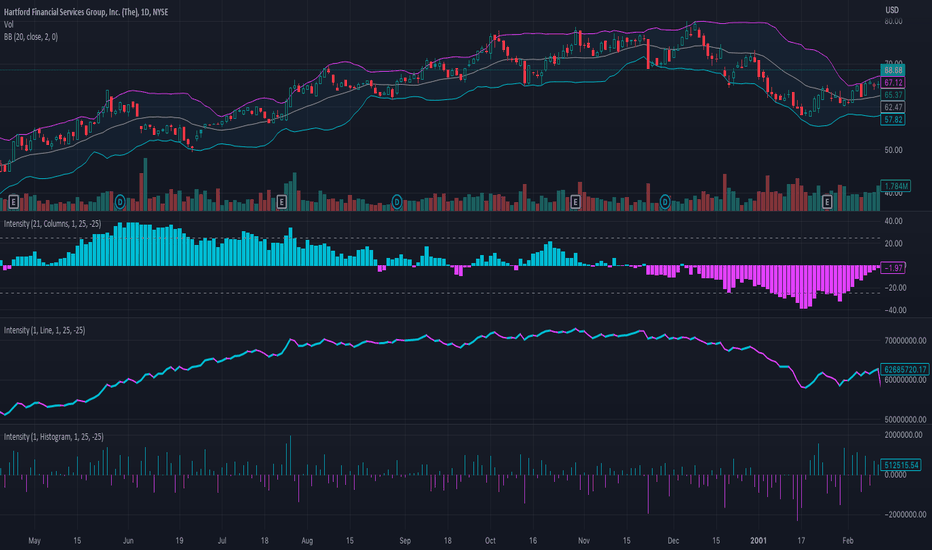Click the Feb label on time axis

(x=848, y=540)
